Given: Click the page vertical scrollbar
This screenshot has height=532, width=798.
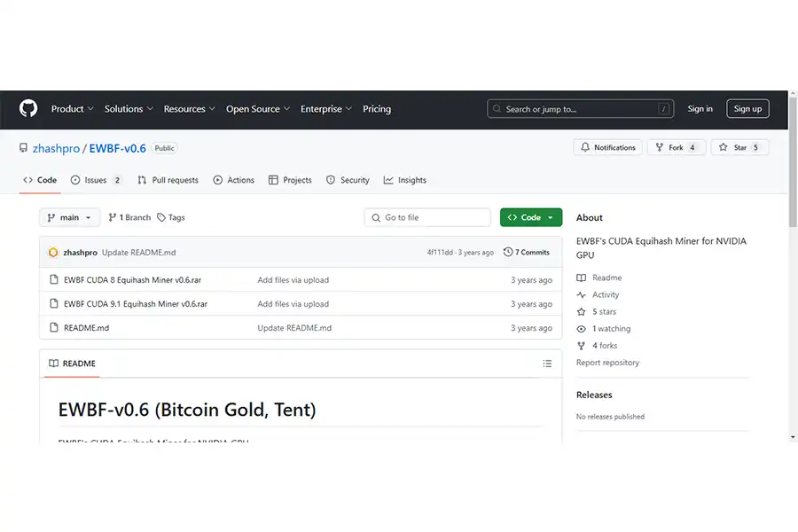Looking at the screenshot, I should coord(793,163).
